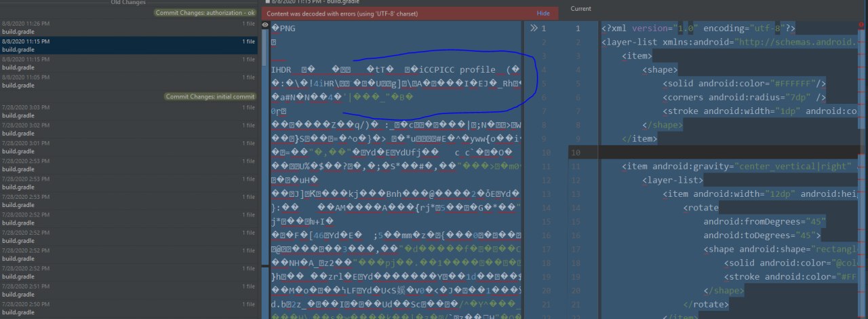Select the 7/28/2020 3:01 PM build.gradle revision
This screenshot has height=319, width=868.
coord(129,147)
